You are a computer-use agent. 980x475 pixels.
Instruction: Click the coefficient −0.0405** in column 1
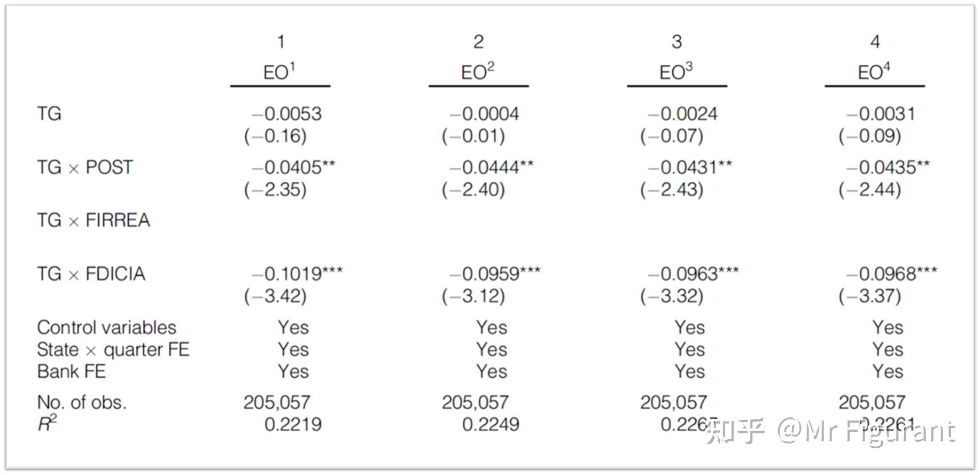point(293,167)
